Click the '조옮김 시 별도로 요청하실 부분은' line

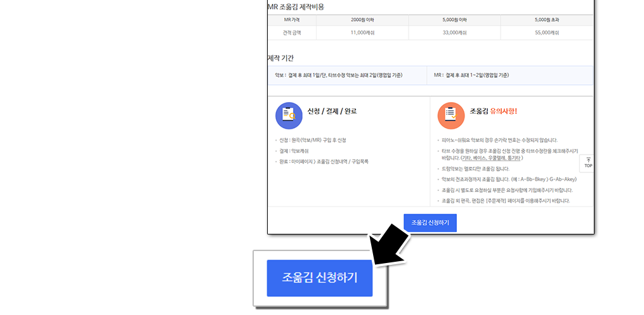pyautogui.click(x=507, y=190)
